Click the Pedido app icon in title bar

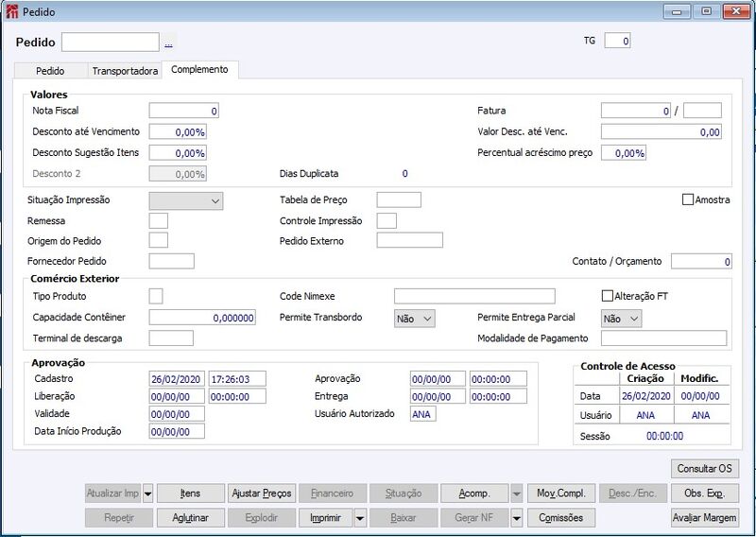click(12, 11)
